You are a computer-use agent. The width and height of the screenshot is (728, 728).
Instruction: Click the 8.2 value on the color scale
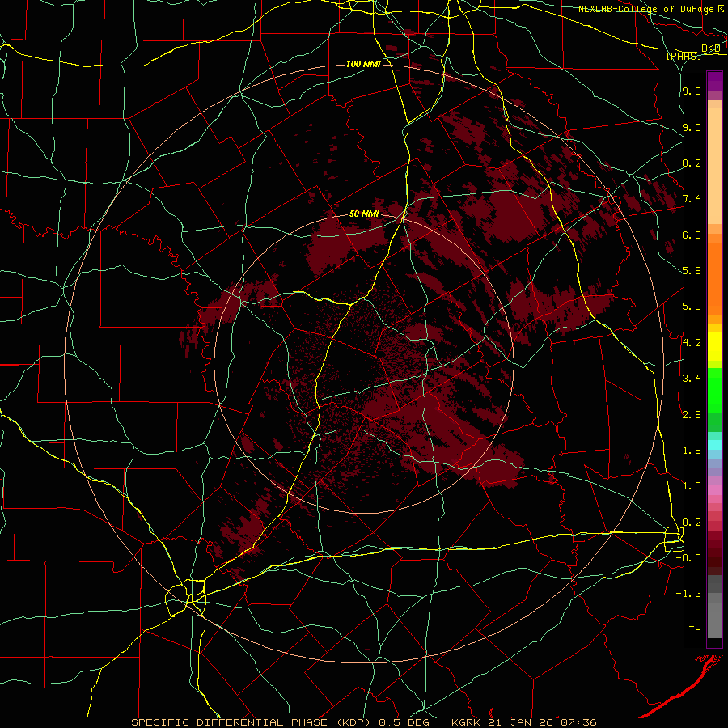click(692, 163)
